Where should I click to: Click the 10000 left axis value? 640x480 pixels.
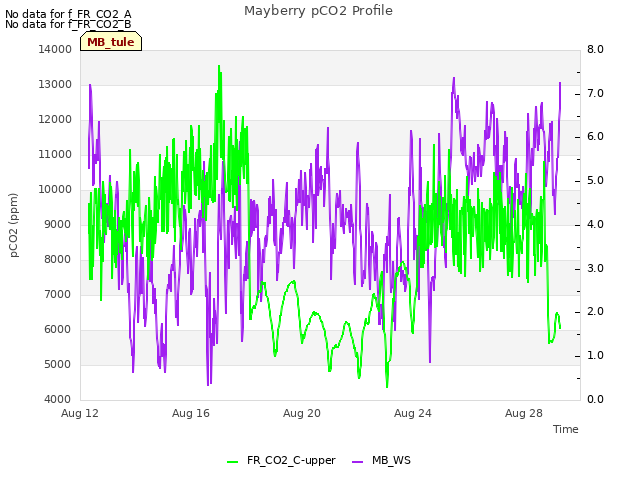(x=55, y=189)
